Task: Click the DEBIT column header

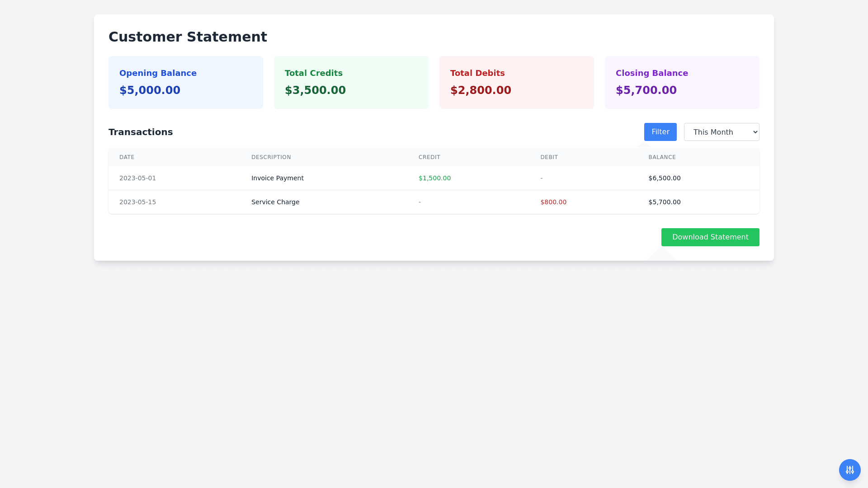Action: click(x=549, y=157)
